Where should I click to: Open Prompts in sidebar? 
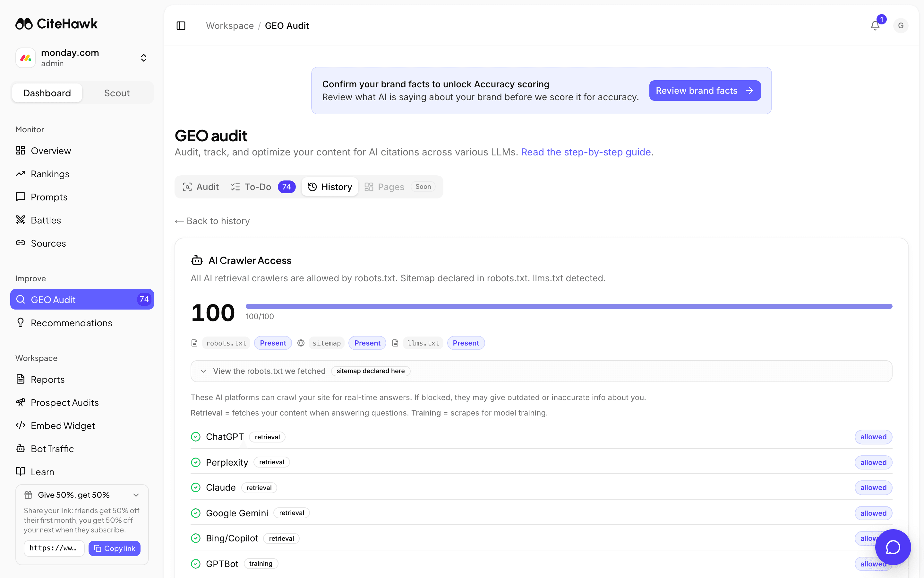(x=82, y=197)
